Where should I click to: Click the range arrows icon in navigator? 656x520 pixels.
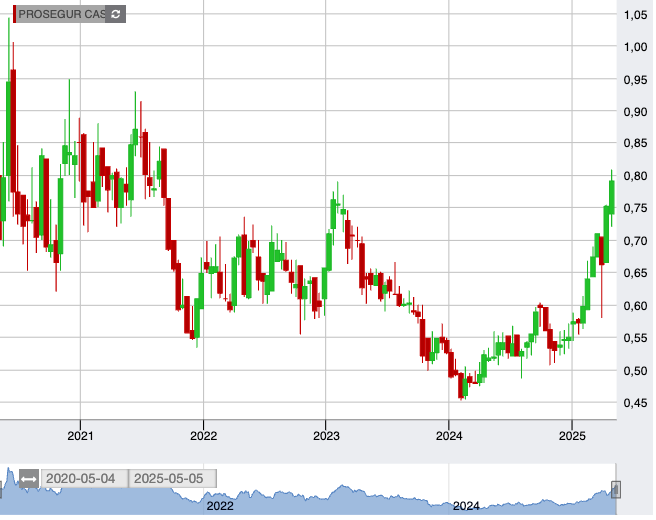pyautogui.click(x=29, y=479)
